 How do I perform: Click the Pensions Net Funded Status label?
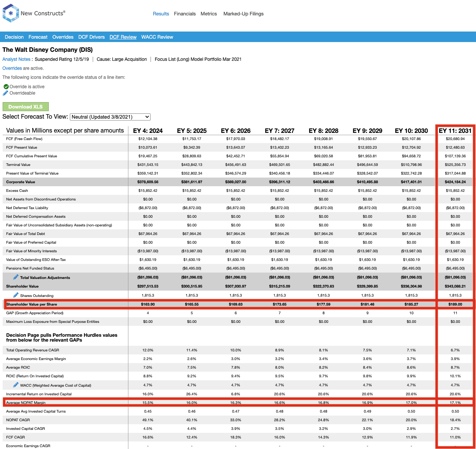point(30,268)
